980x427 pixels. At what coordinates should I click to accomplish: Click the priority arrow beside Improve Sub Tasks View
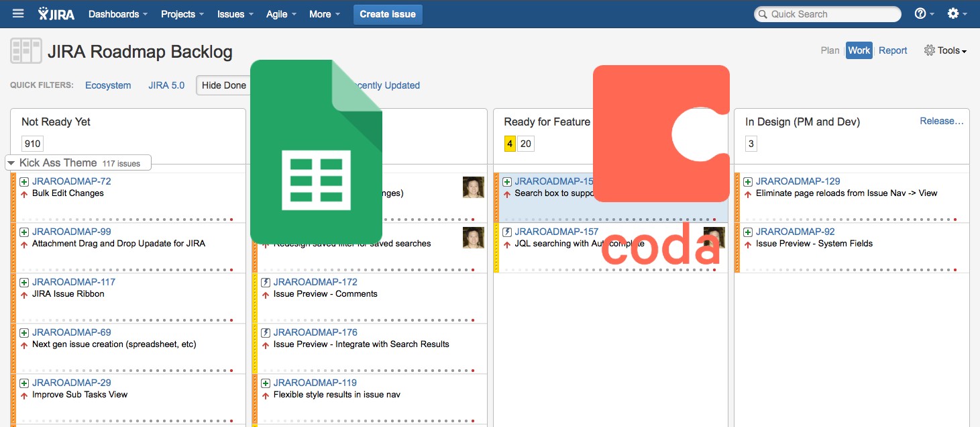(24, 395)
